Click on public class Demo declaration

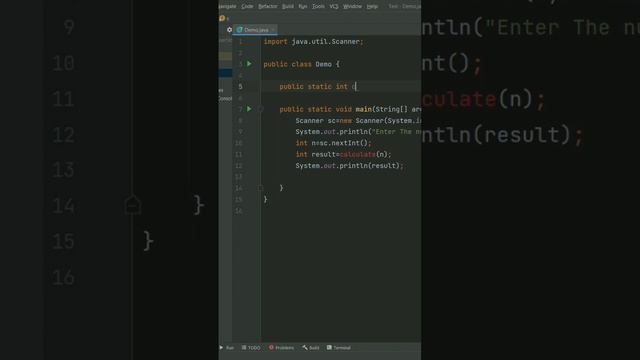[301, 64]
